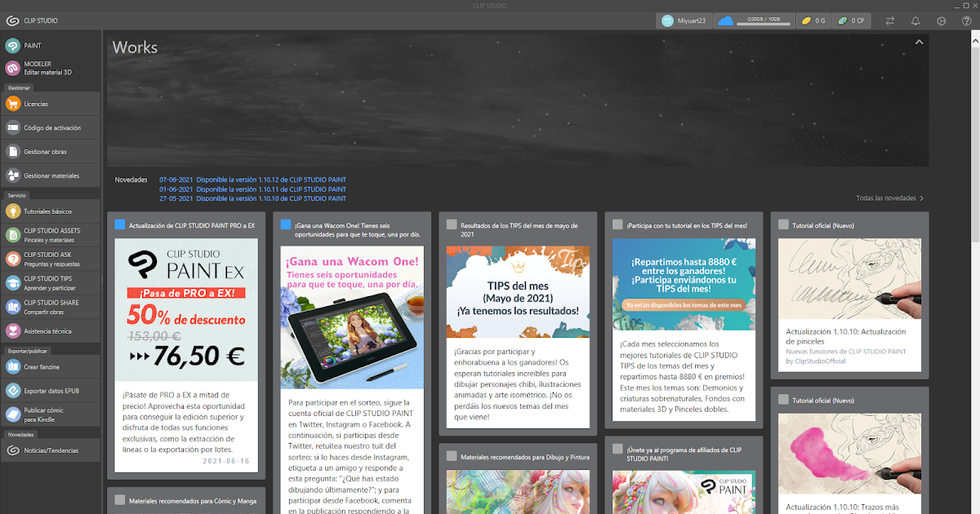
Task: Collapse the Works banner chevron
Action: click(919, 42)
